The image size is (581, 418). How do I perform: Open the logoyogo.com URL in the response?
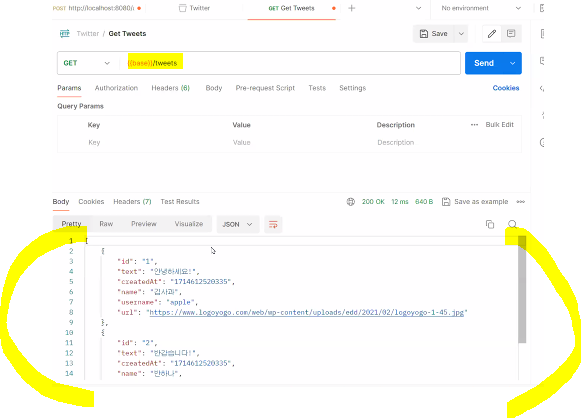tap(306, 312)
